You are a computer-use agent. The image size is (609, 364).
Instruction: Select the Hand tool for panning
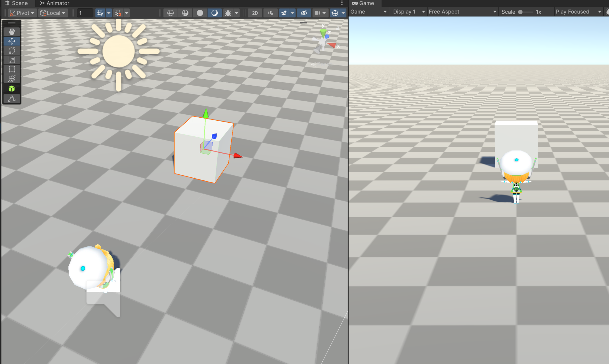click(x=12, y=31)
